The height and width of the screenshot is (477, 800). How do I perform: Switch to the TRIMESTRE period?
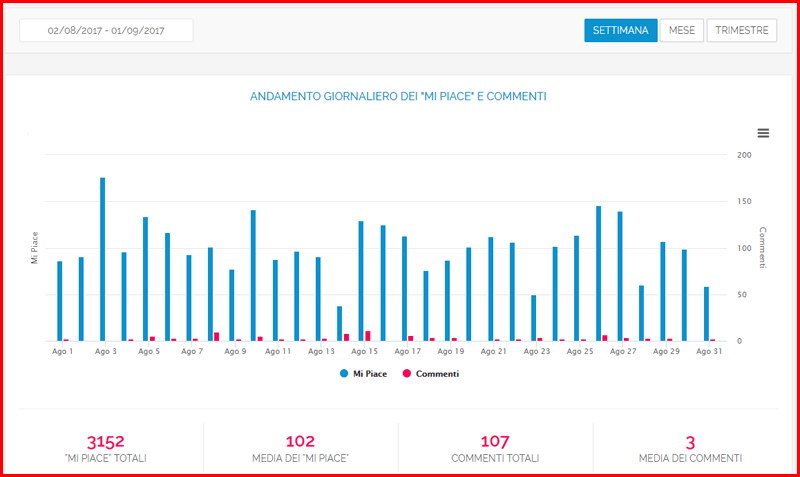tap(741, 31)
